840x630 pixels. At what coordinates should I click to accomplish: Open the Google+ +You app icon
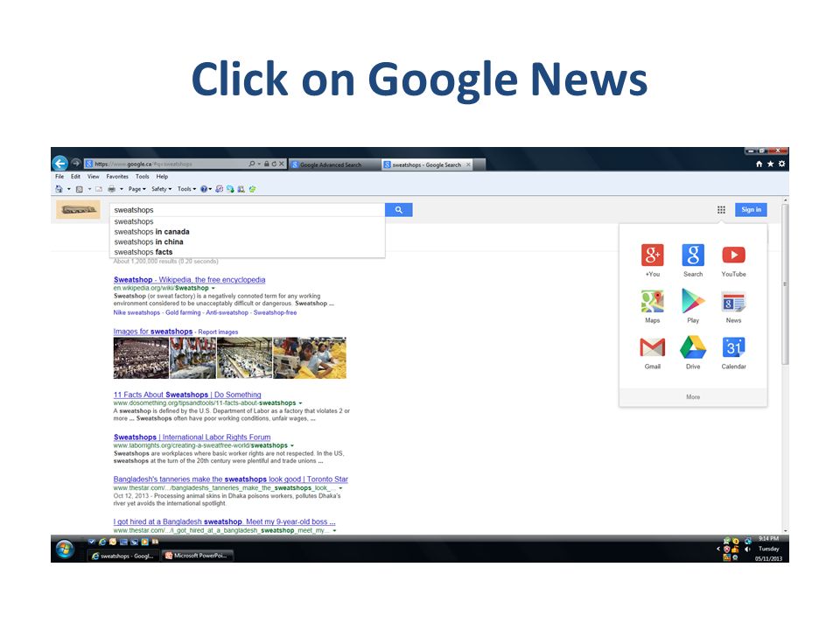653,260
